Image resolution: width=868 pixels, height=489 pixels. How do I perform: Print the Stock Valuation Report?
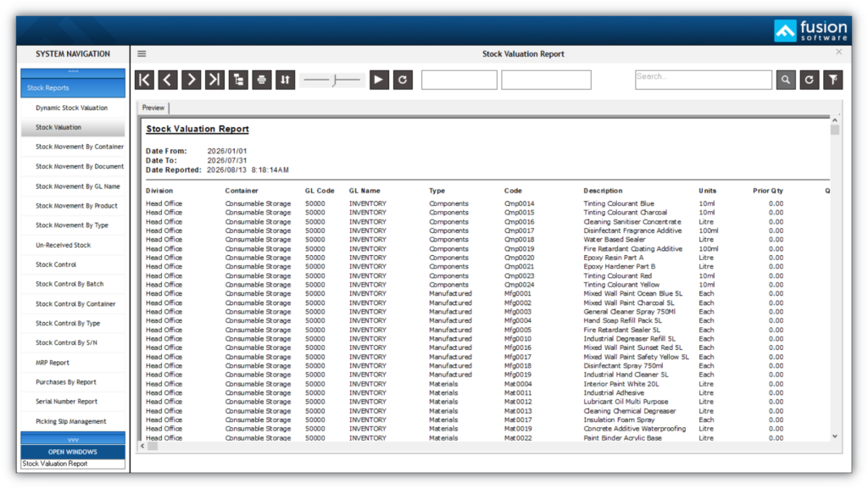coord(262,80)
